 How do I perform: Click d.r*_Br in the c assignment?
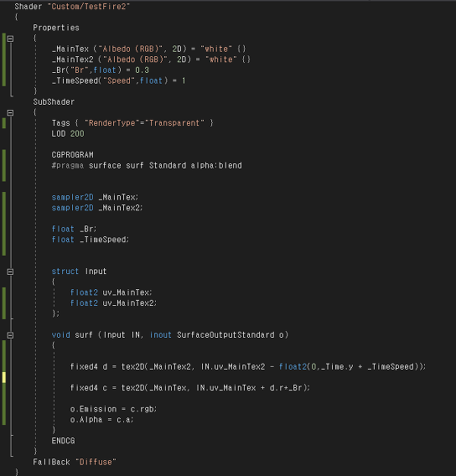point(287,388)
